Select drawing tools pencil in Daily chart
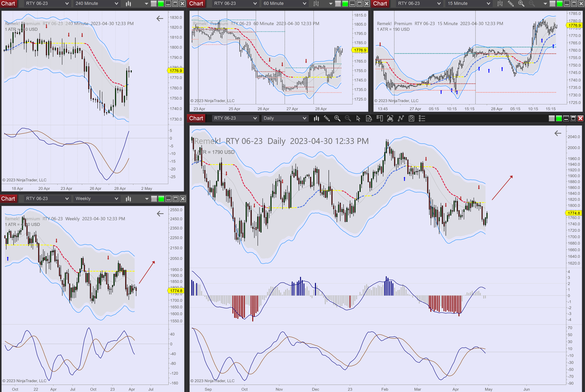Screen dimensions: 585x392 tap(327, 118)
